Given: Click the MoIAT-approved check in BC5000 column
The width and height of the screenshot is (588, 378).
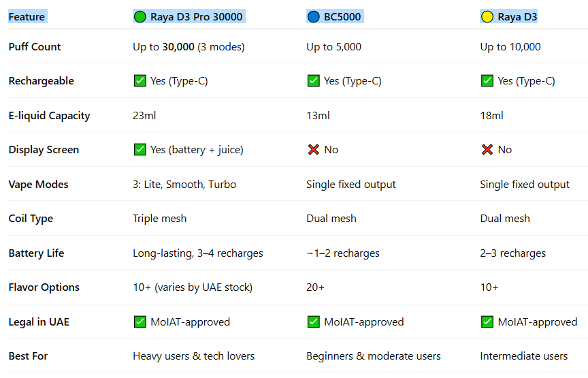Looking at the screenshot, I should [x=314, y=321].
